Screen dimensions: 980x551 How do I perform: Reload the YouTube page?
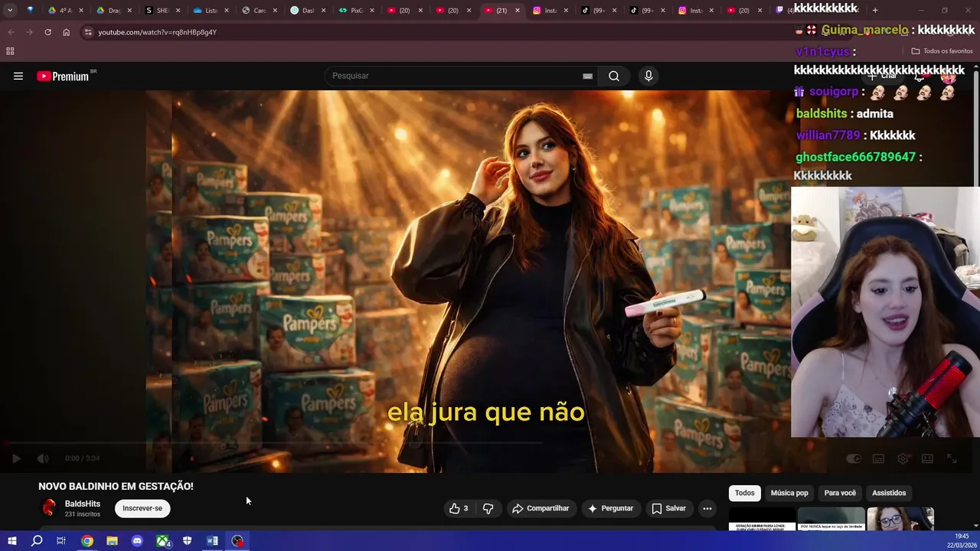(x=47, y=32)
